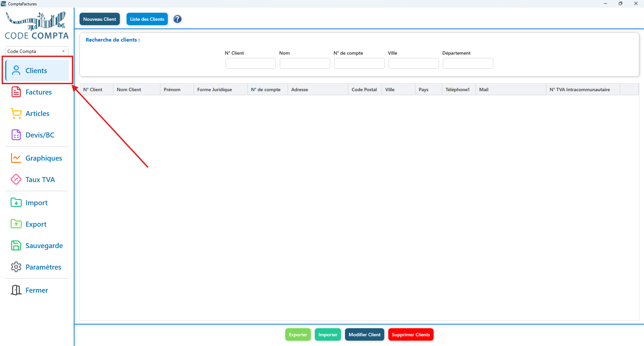Click the Fermer door icon
This screenshot has height=346, width=644.
pyautogui.click(x=16, y=290)
